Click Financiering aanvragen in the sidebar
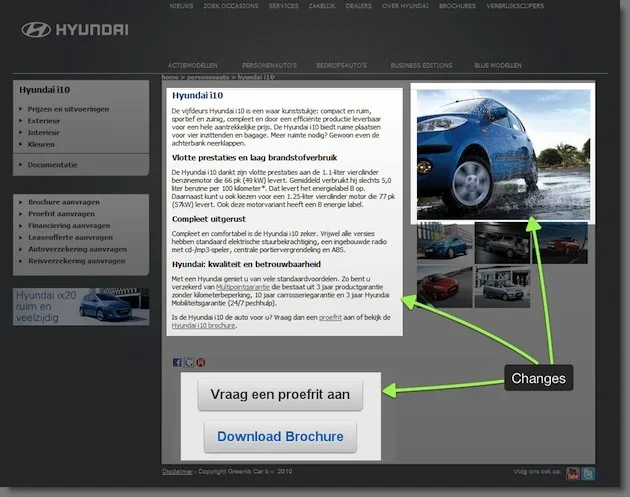Image resolution: width=630 pixels, height=497 pixels. (69, 225)
